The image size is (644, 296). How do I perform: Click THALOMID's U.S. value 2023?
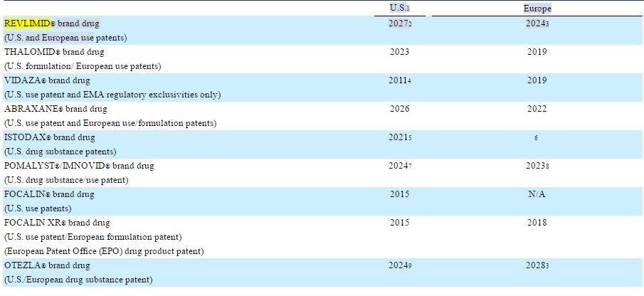point(400,52)
